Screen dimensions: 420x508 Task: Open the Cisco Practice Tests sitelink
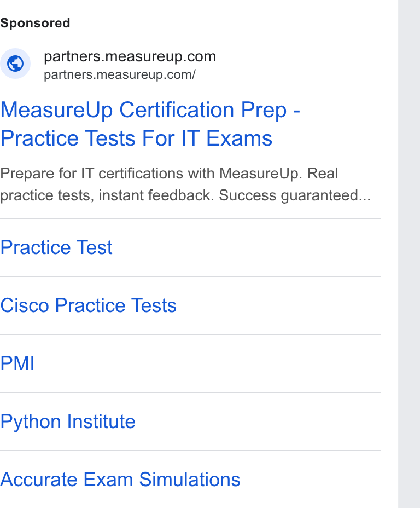89,305
